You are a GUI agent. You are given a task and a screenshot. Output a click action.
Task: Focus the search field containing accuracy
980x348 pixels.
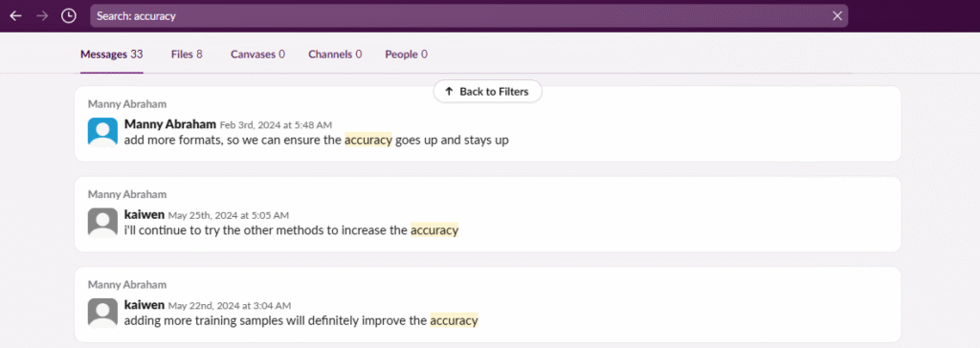click(x=469, y=15)
